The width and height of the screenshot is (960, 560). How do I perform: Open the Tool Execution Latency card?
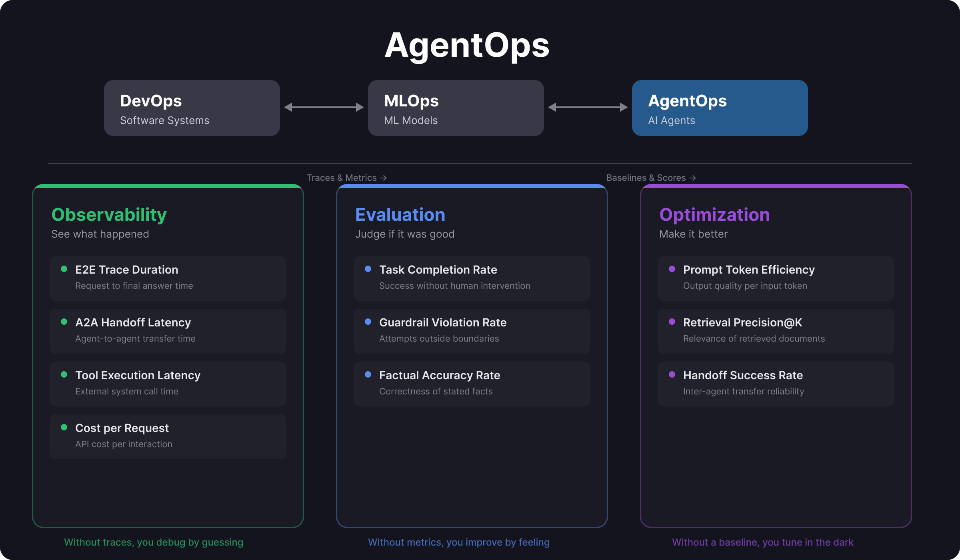168,384
